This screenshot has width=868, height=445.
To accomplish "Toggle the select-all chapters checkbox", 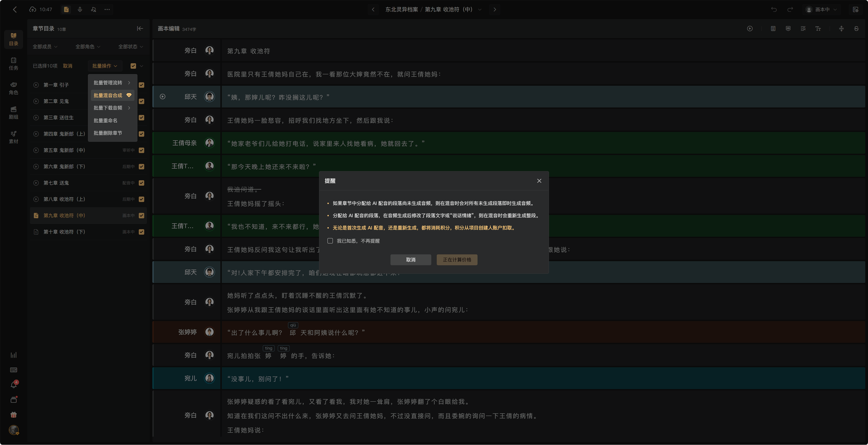I will (x=133, y=66).
